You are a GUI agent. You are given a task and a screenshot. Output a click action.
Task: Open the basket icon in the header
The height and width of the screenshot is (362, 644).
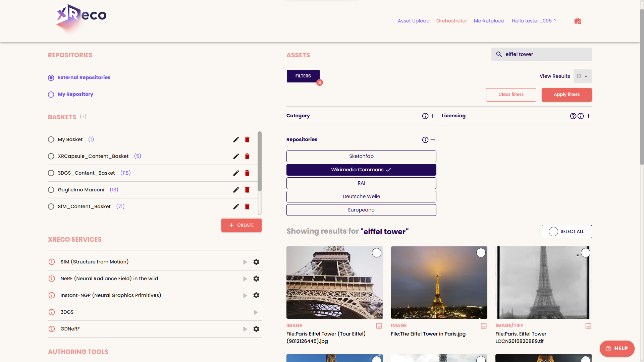tap(577, 21)
